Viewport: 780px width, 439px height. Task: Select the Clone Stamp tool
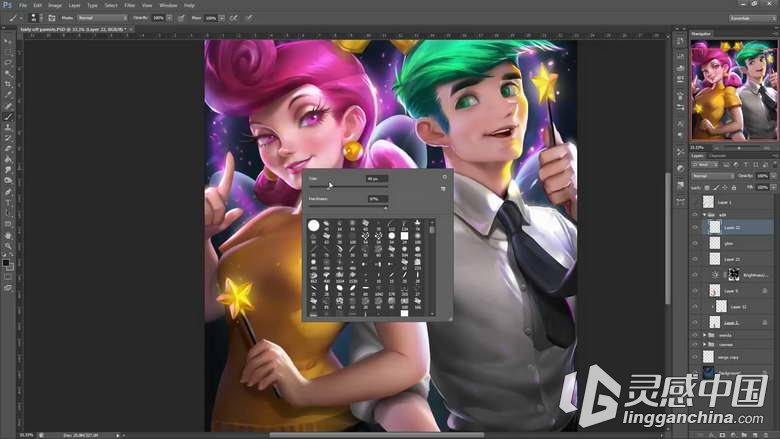point(7,127)
